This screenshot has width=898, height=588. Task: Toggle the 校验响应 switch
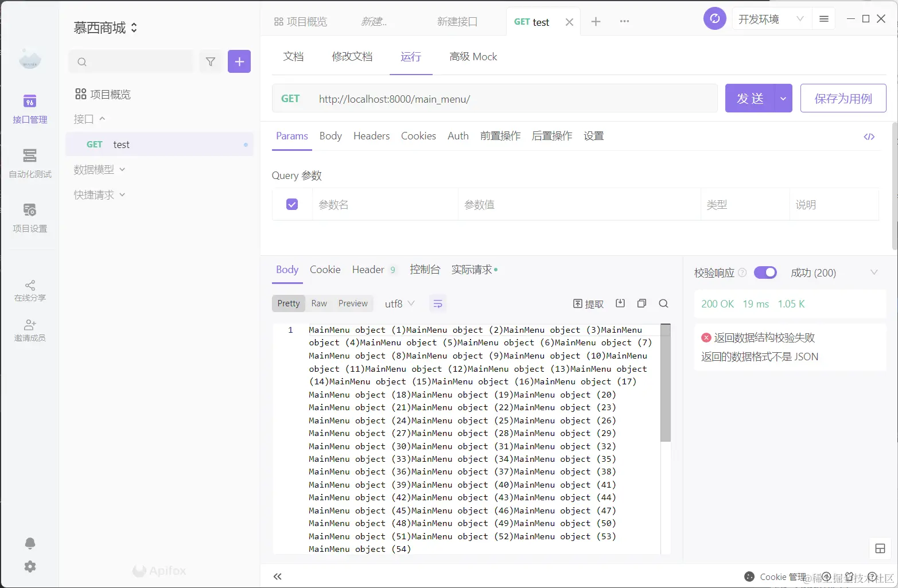click(x=765, y=272)
